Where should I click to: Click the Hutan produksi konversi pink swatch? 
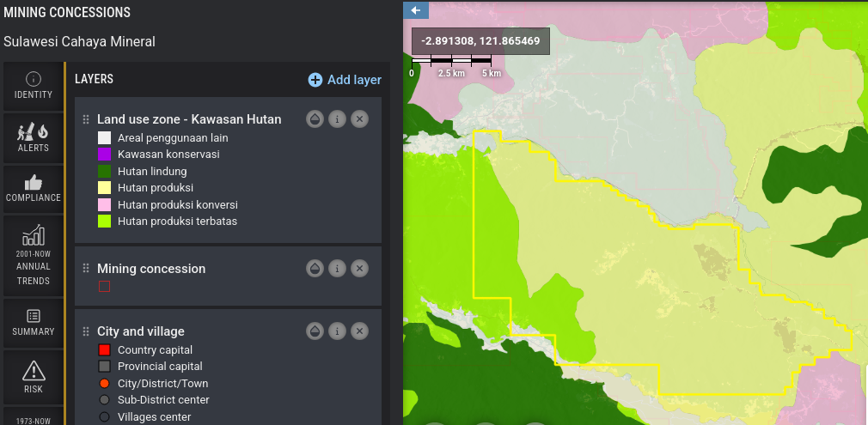(104, 204)
